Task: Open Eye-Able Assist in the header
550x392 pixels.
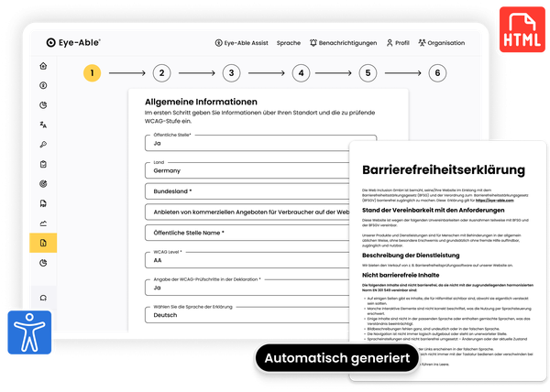Action: pyautogui.click(x=241, y=43)
